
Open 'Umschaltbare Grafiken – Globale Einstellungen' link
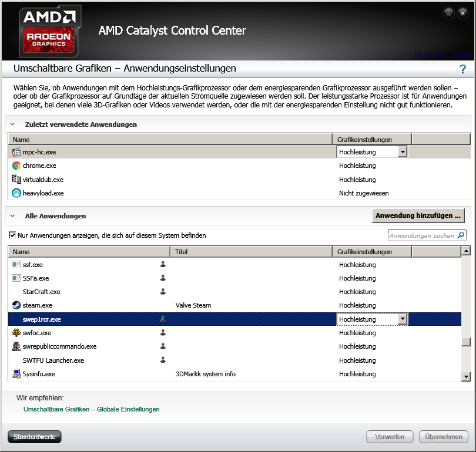point(91,409)
